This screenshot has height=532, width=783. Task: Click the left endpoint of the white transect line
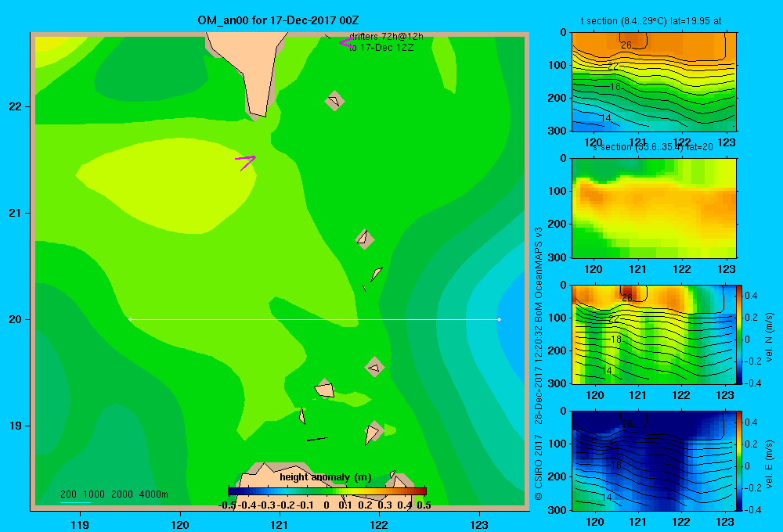[x=130, y=319]
